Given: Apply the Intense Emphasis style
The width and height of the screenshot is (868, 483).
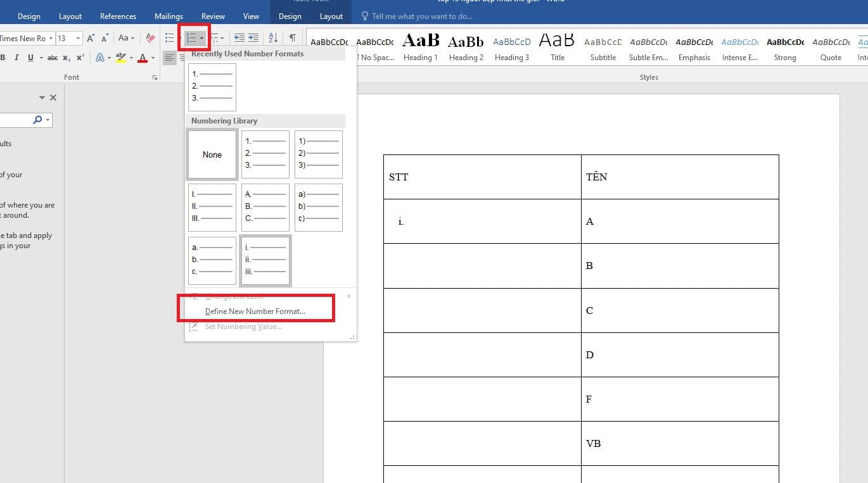Looking at the screenshot, I should coord(739,47).
